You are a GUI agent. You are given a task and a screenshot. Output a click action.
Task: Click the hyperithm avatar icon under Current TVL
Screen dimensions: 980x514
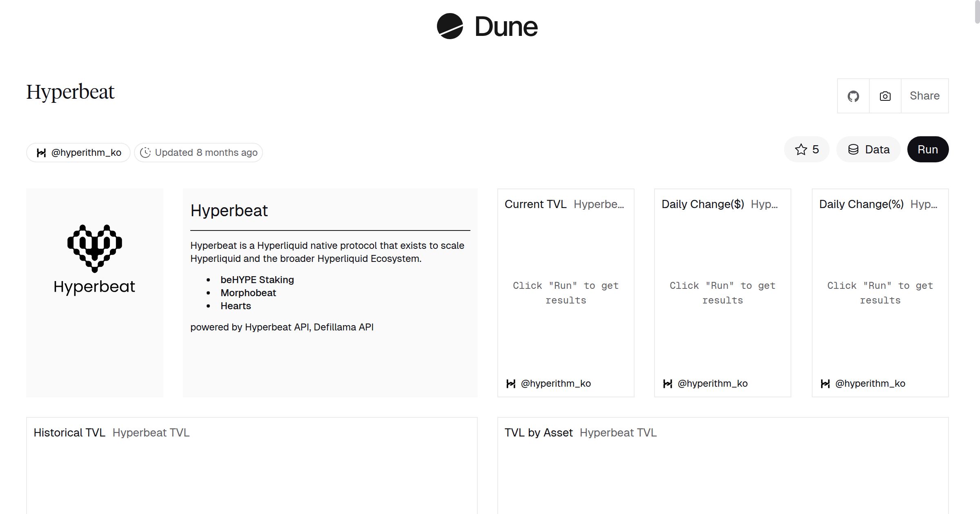(510, 383)
